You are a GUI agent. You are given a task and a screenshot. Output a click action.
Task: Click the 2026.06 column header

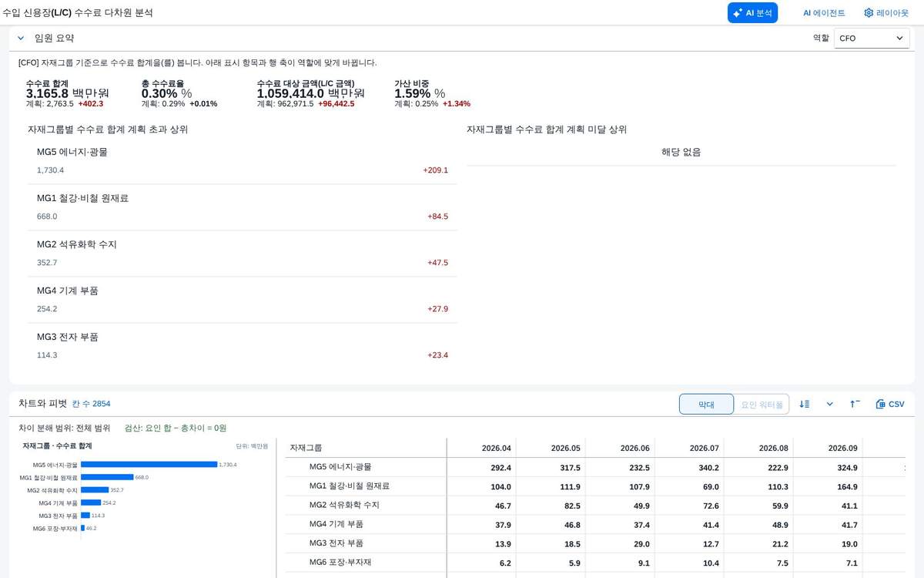[621, 448]
